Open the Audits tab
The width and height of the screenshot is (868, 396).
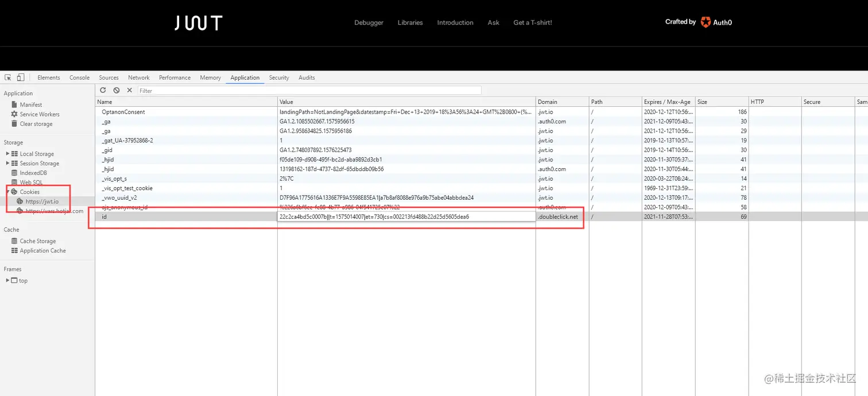(307, 77)
